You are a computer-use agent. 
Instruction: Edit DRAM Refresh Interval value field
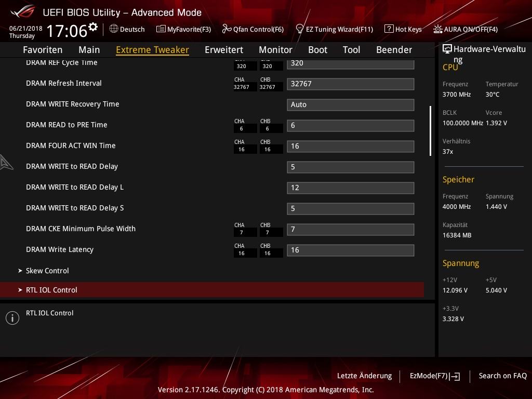[x=351, y=84]
